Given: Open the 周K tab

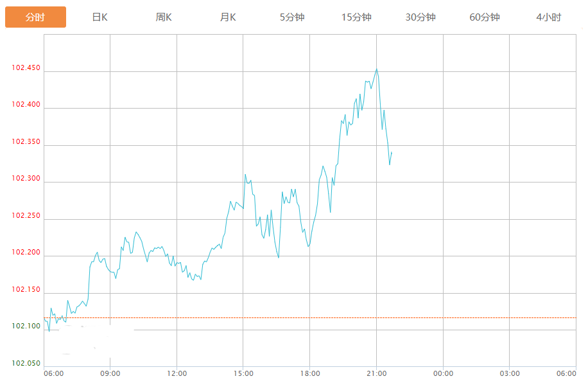Looking at the screenshot, I should [x=164, y=17].
